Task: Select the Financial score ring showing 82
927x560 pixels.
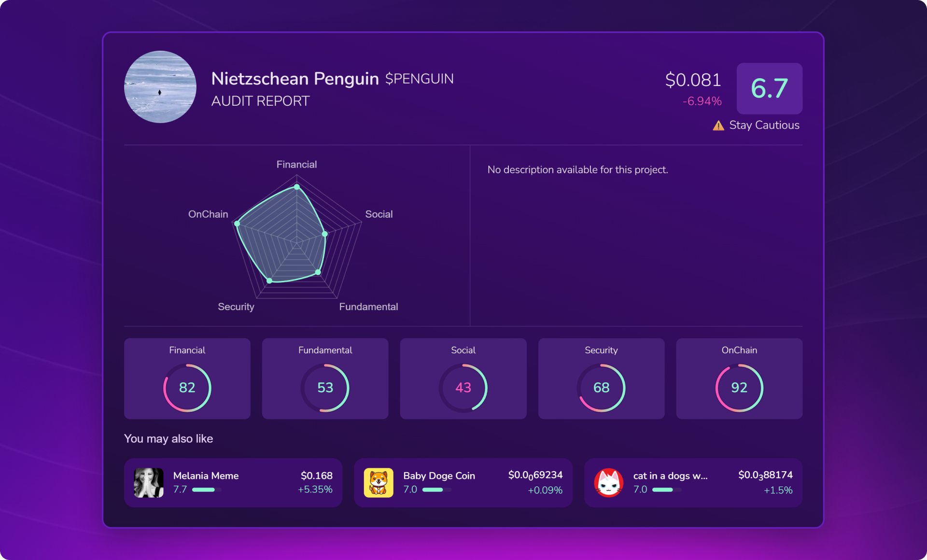Action: pyautogui.click(x=187, y=388)
